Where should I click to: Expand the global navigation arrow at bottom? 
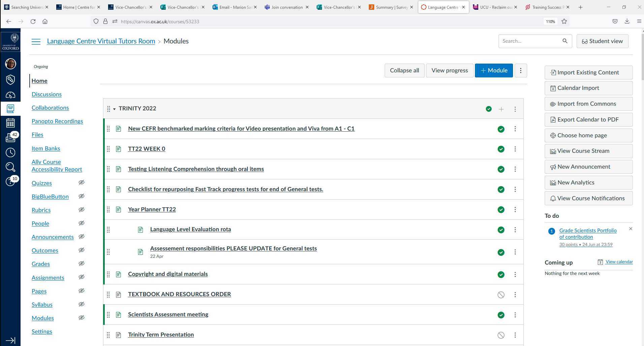[10, 340]
